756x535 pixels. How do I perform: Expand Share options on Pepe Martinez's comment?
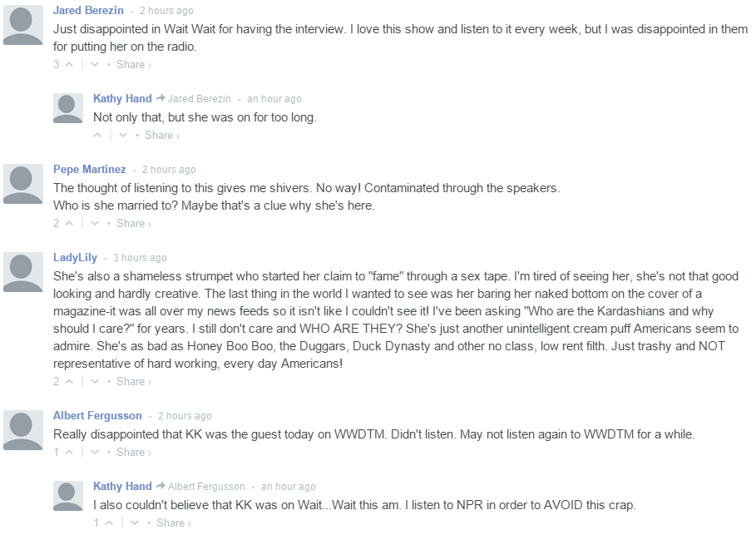point(133,223)
